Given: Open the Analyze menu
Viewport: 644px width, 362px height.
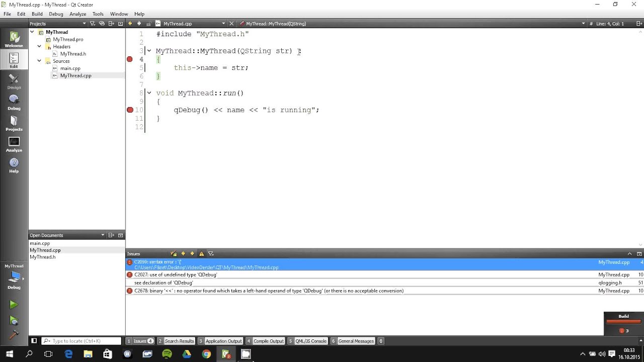Looking at the screenshot, I should pos(78,14).
